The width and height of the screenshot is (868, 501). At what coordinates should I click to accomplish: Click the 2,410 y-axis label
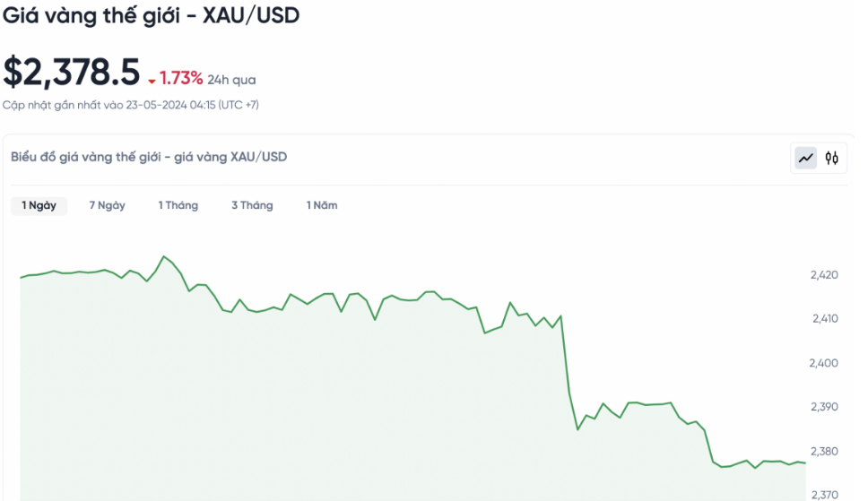coord(824,319)
